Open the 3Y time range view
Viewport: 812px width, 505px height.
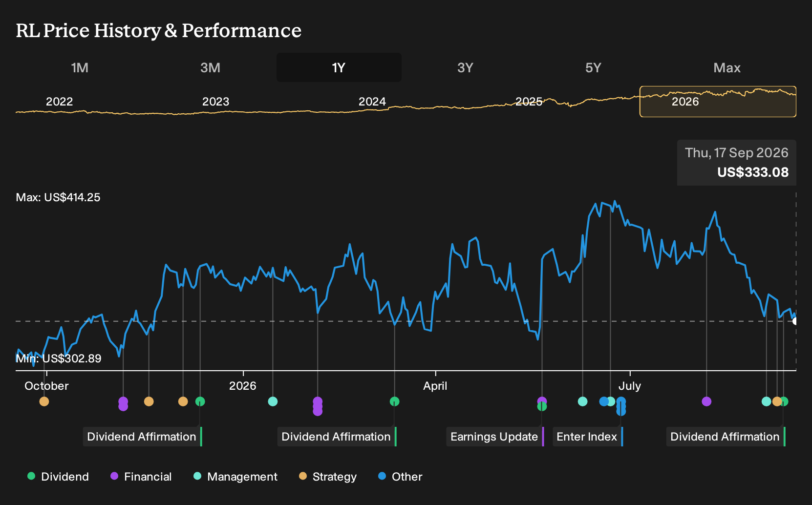(x=465, y=67)
